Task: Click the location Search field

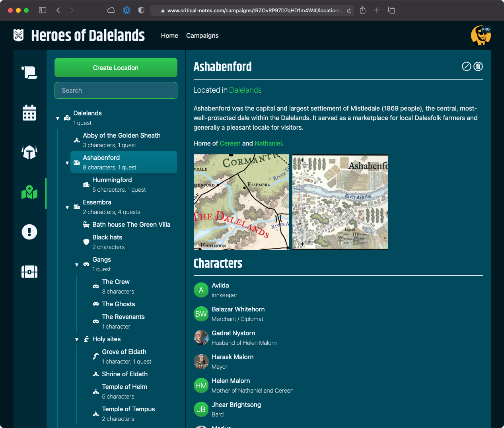Action: (x=116, y=90)
